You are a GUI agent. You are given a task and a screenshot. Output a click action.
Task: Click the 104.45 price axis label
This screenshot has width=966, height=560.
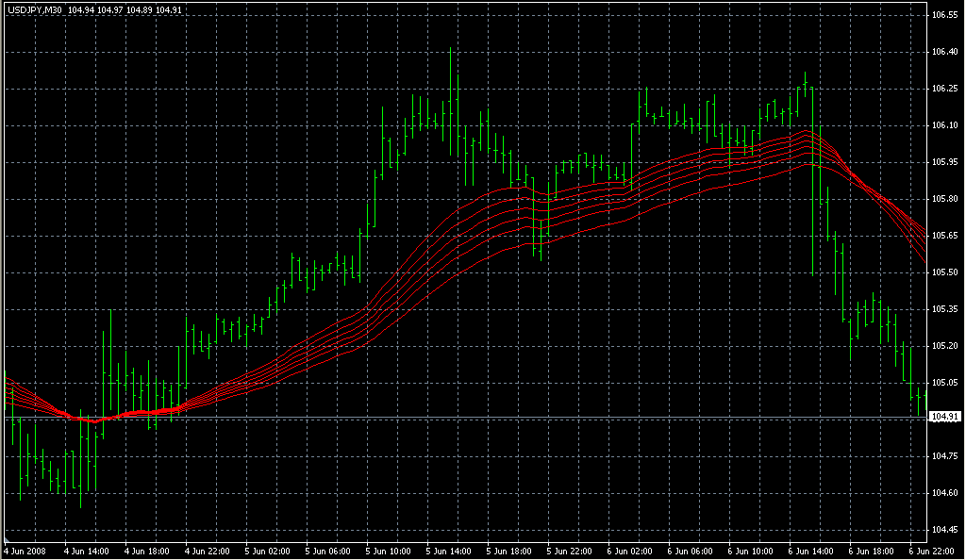pyautogui.click(x=944, y=530)
